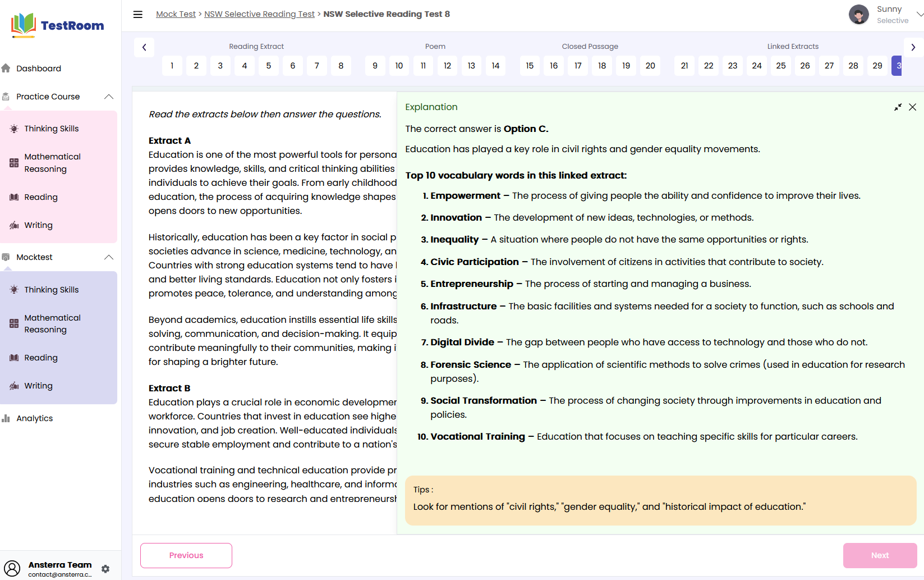
Task: Click the Previous button
Action: 186,555
